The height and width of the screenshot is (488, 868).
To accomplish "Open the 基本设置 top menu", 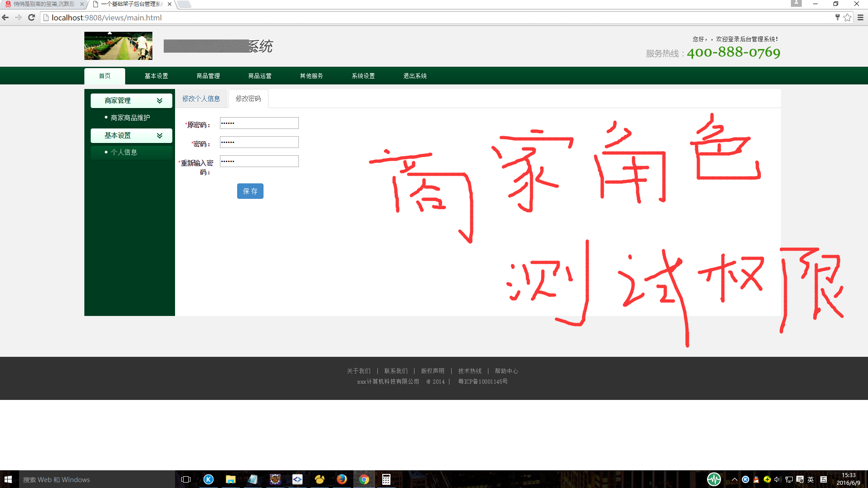I will point(156,76).
